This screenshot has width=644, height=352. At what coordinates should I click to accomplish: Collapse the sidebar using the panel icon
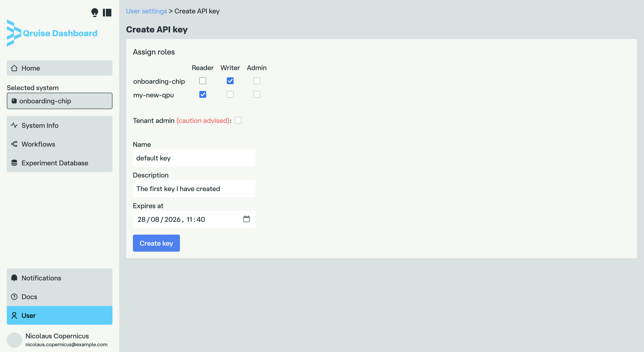tap(107, 13)
